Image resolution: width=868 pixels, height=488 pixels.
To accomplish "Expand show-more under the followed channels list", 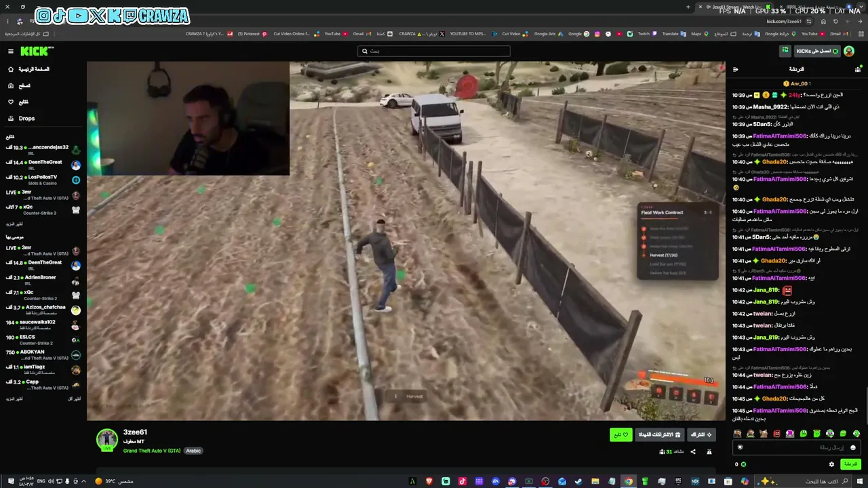I will 15,224.
